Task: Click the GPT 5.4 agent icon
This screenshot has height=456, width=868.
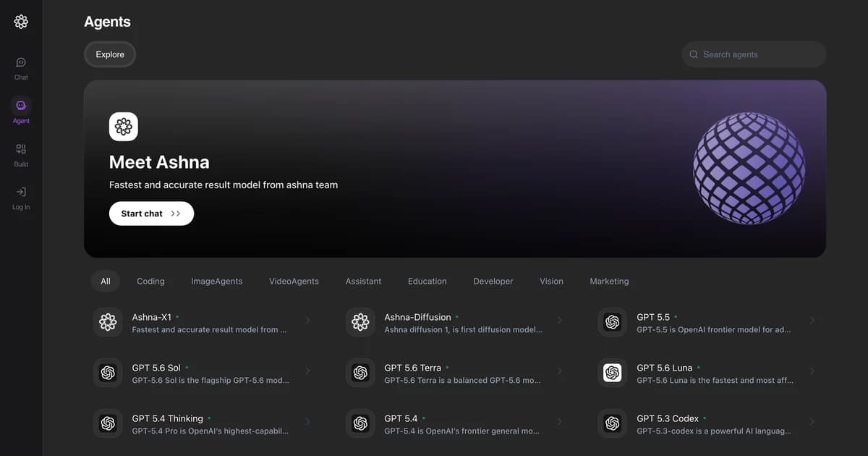Action: [x=361, y=423]
